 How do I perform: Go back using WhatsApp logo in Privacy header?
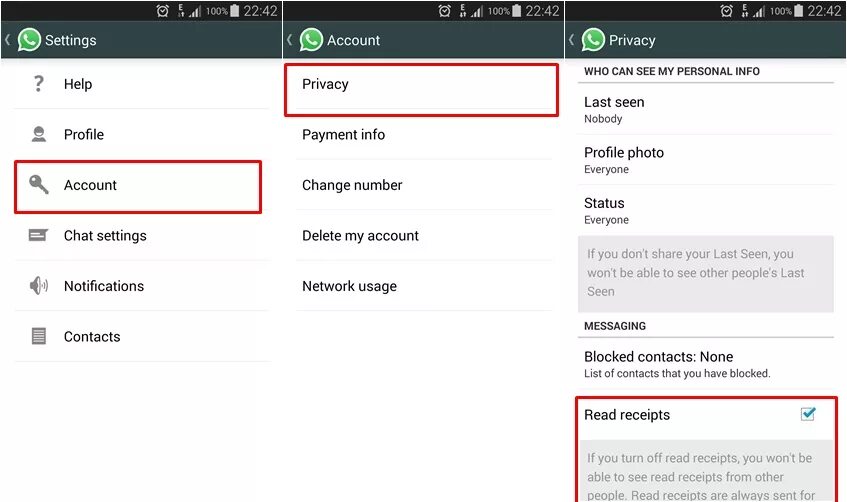(x=593, y=40)
